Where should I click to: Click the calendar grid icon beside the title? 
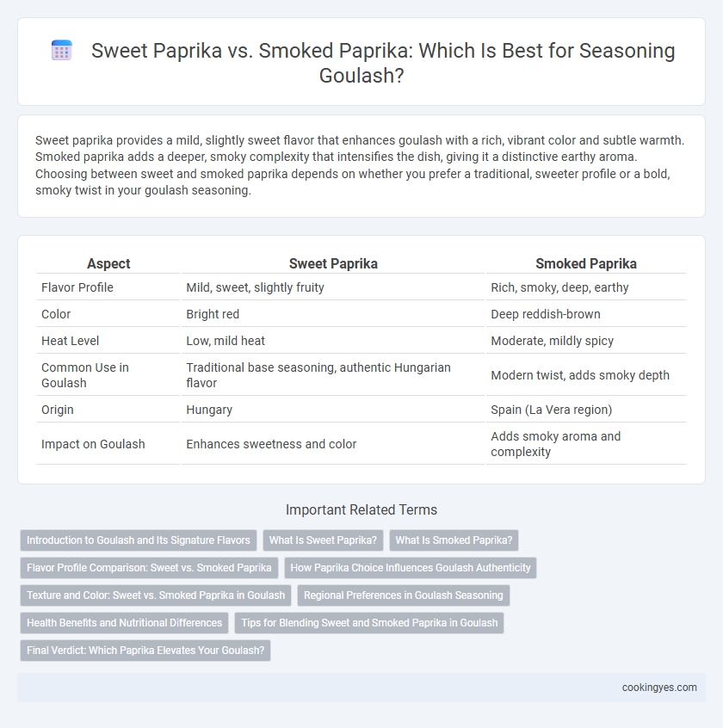61,51
